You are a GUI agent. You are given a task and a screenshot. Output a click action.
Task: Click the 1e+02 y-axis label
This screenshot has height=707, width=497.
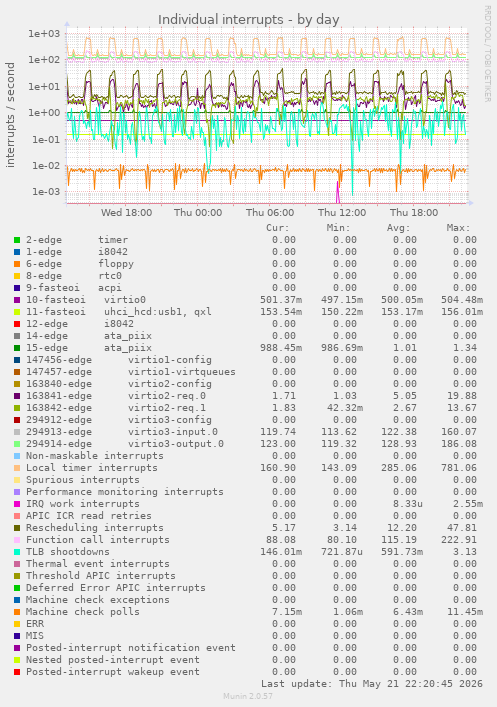click(44, 60)
